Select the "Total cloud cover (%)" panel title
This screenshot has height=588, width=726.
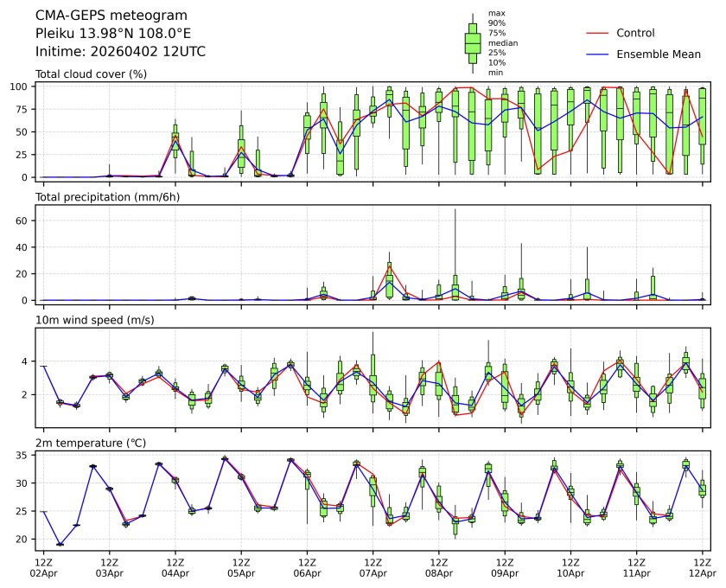click(91, 73)
